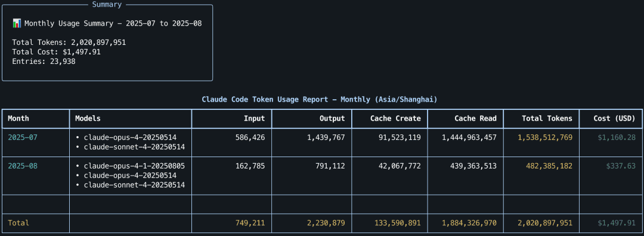Select output value '791,112'
The height and width of the screenshot is (236, 644).
click(330, 166)
